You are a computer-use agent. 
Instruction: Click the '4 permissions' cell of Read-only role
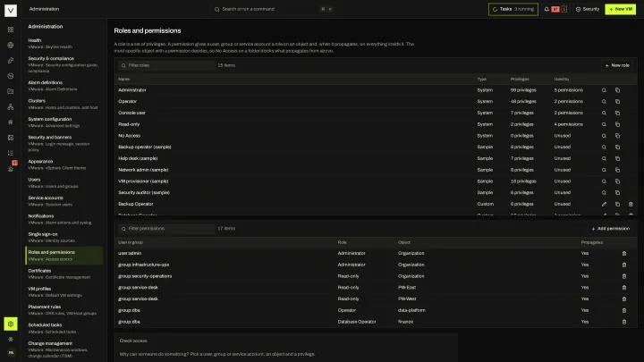569,124
